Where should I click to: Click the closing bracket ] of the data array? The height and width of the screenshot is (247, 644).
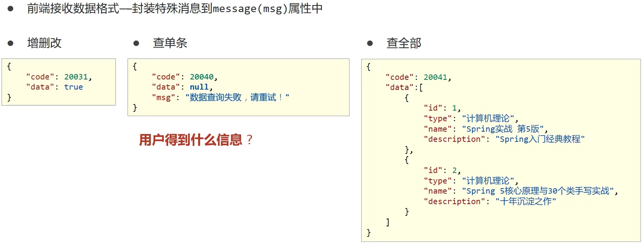[x=387, y=222]
